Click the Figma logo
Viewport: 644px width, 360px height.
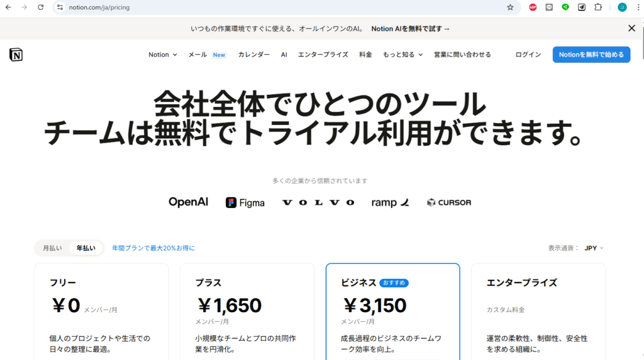(x=245, y=202)
